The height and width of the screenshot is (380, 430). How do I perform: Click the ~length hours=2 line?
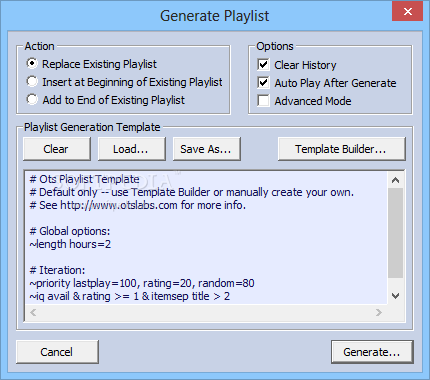pos(70,244)
